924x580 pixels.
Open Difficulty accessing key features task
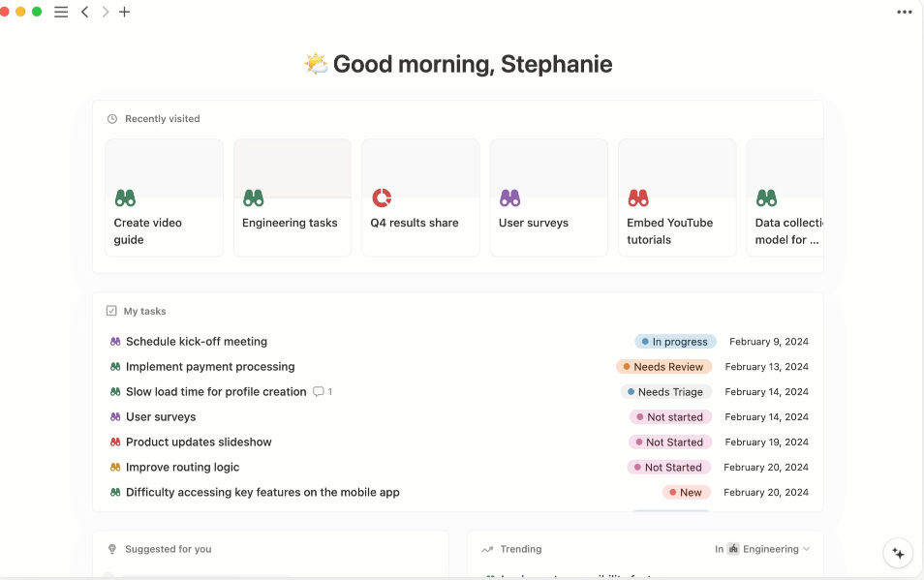point(262,492)
